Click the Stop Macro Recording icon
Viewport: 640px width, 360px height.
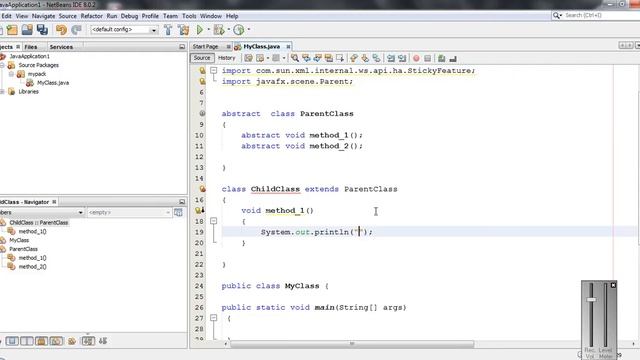click(427, 58)
